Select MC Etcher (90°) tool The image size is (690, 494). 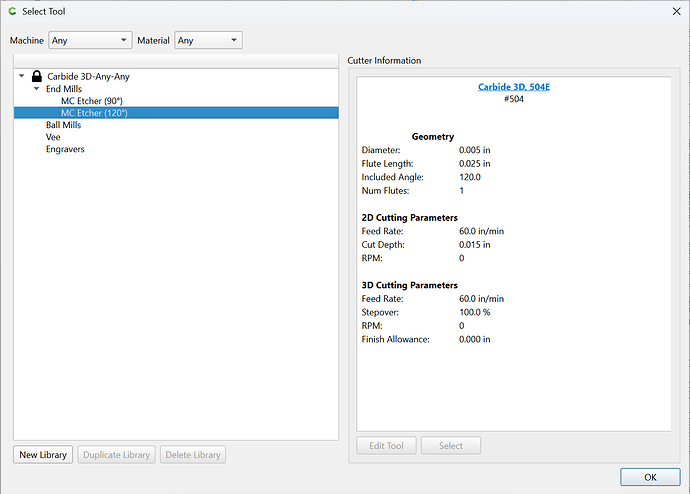[92, 101]
